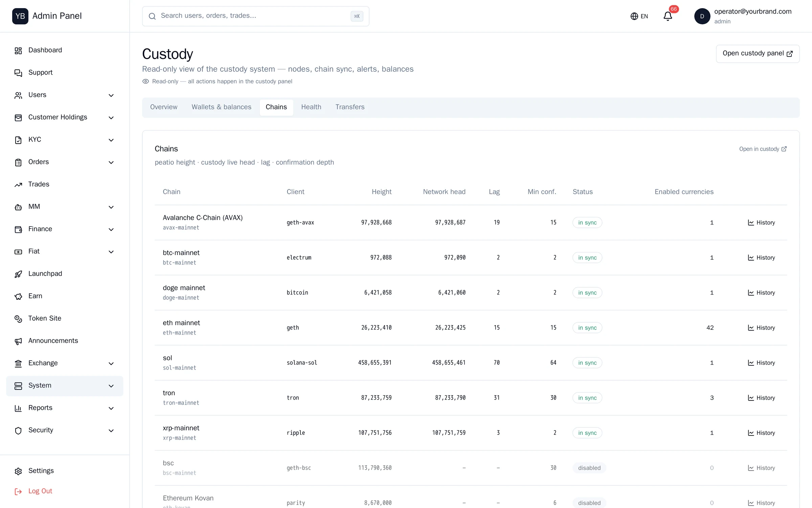Switch to Wallets & balances tab
The width and height of the screenshot is (812, 508).
tap(221, 107)
